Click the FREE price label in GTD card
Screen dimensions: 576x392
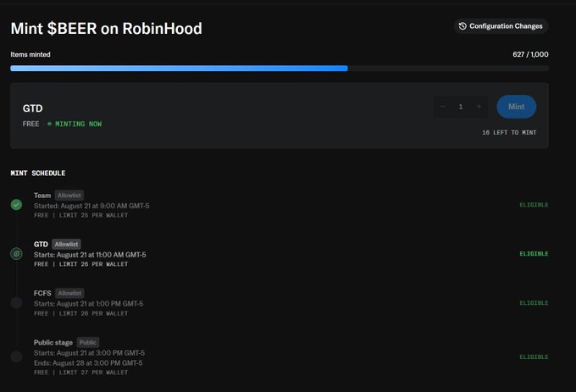(30, 124)
